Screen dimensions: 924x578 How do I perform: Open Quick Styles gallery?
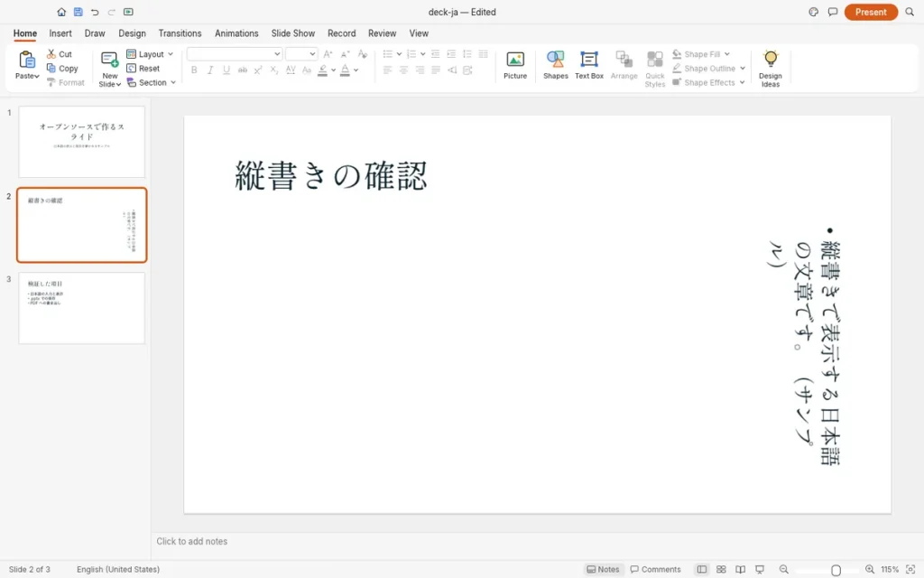pos(655,69)
